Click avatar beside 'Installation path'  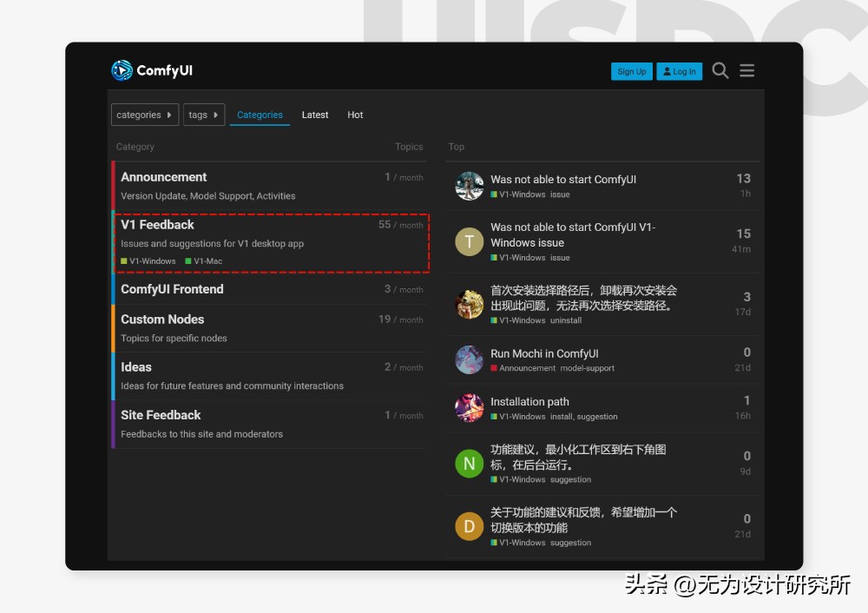[469, 408]
